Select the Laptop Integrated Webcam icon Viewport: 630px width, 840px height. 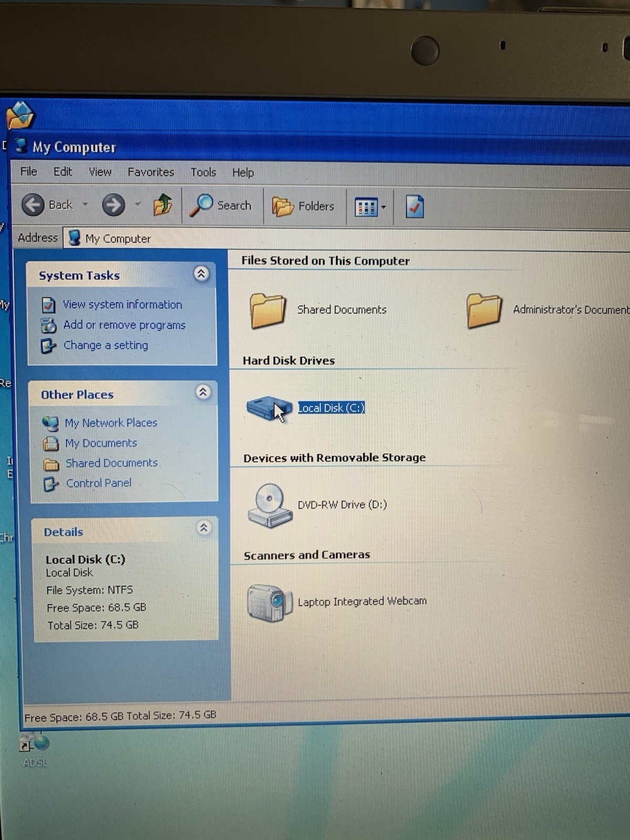coord(270,603)
